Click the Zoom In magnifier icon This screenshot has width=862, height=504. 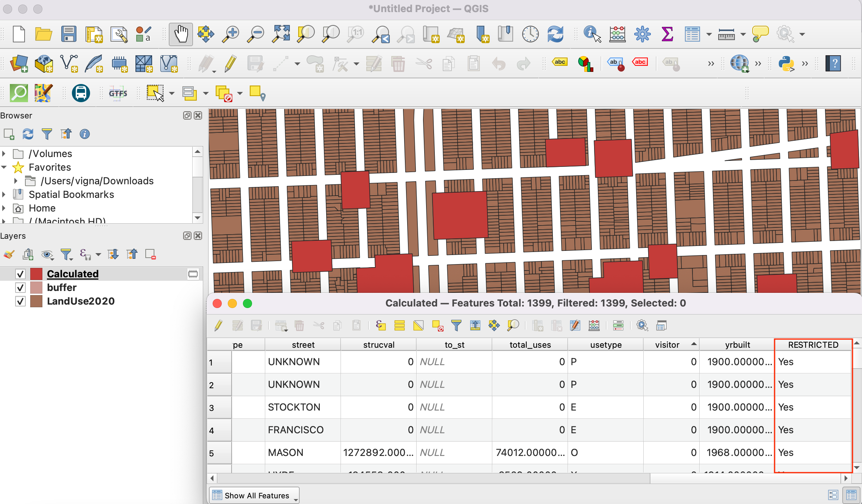230,34
